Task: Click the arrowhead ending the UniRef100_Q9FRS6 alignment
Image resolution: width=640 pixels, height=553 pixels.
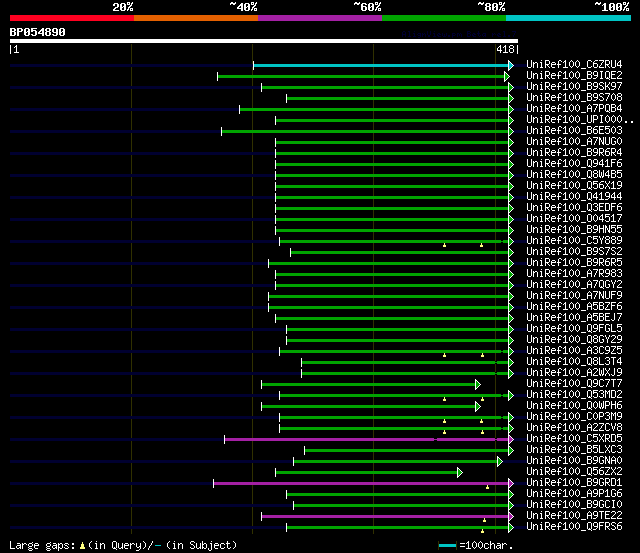Action: point(511,528)
